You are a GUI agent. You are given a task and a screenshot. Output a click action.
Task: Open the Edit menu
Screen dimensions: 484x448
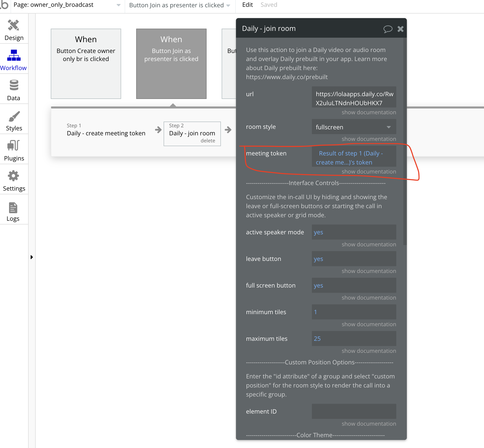coord(247,5)
